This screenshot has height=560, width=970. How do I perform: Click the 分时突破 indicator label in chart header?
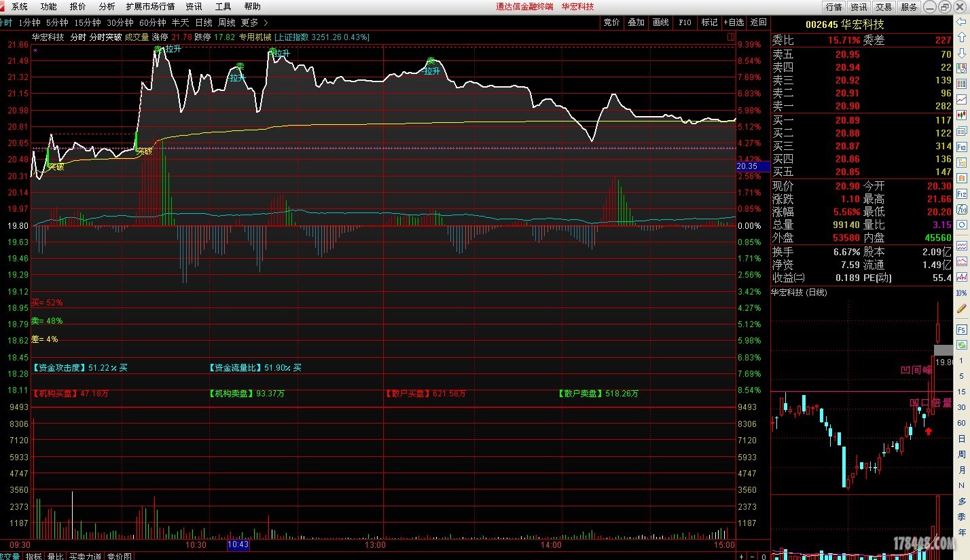pyautogui.click(x=105, y=37)
